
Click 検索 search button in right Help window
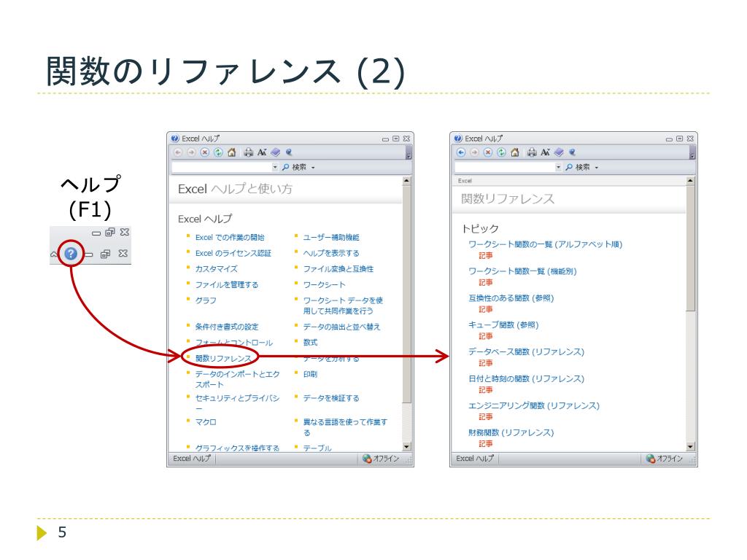pyautogui.click(x=578, y=167)
